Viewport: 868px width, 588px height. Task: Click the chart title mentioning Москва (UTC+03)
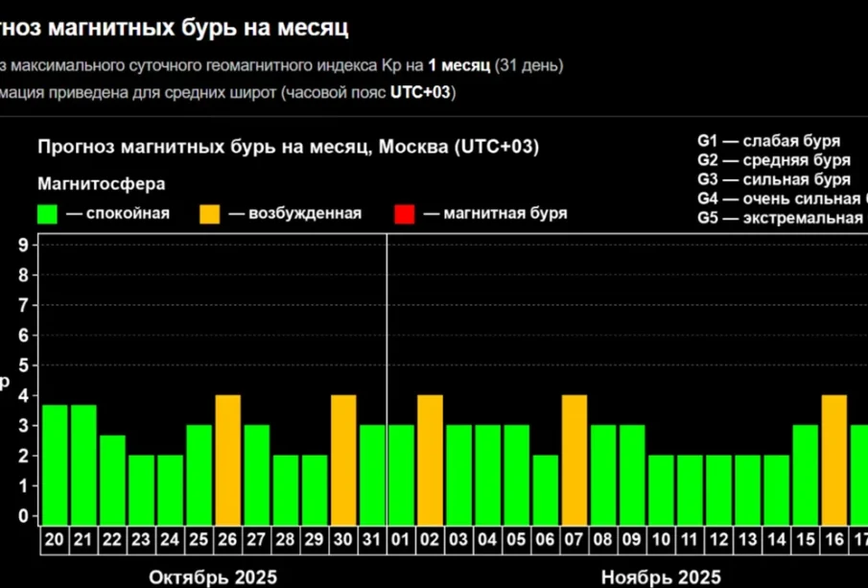[x=288, y=147]
